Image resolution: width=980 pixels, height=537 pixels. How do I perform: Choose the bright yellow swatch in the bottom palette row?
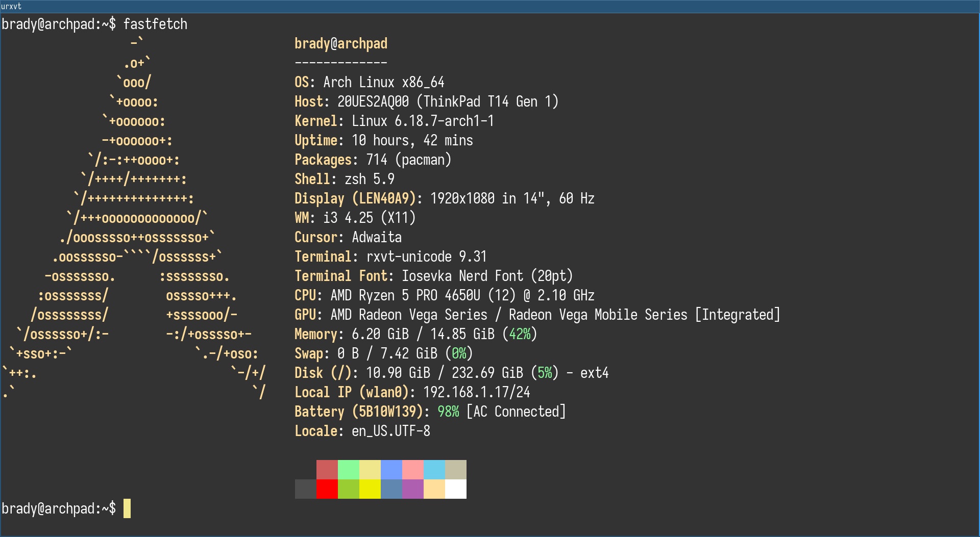click(x=370, y=489)
